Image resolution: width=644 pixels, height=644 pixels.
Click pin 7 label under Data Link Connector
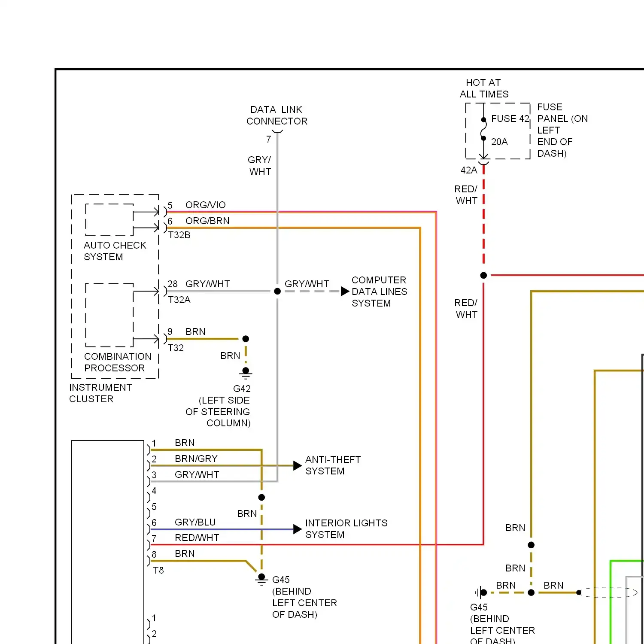point(268,140)
